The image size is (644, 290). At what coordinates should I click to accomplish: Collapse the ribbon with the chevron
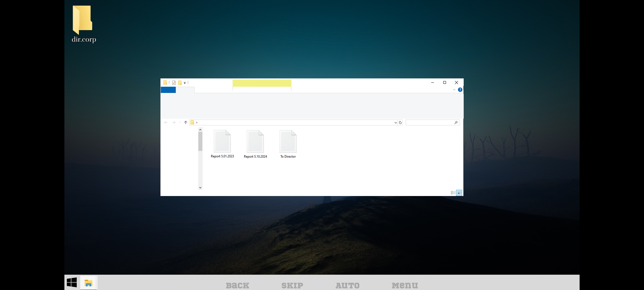(x=454, y=90)
